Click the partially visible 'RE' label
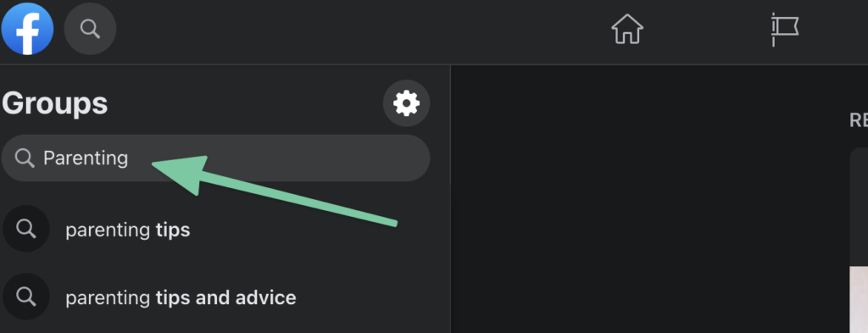Image resolution: width=868 pixels, height=333 pixels. tap(859, 120)
